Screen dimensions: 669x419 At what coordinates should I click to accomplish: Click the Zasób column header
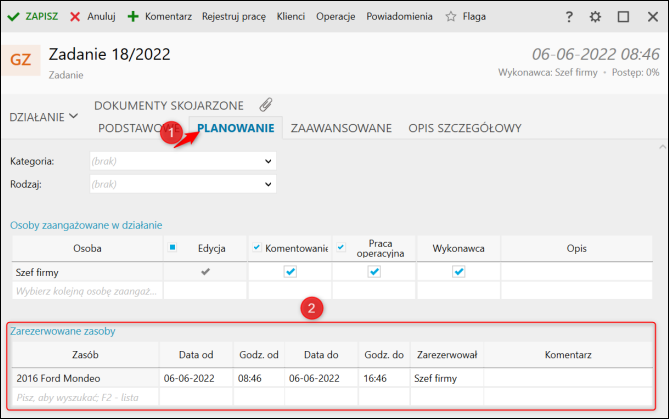[85, 355]
